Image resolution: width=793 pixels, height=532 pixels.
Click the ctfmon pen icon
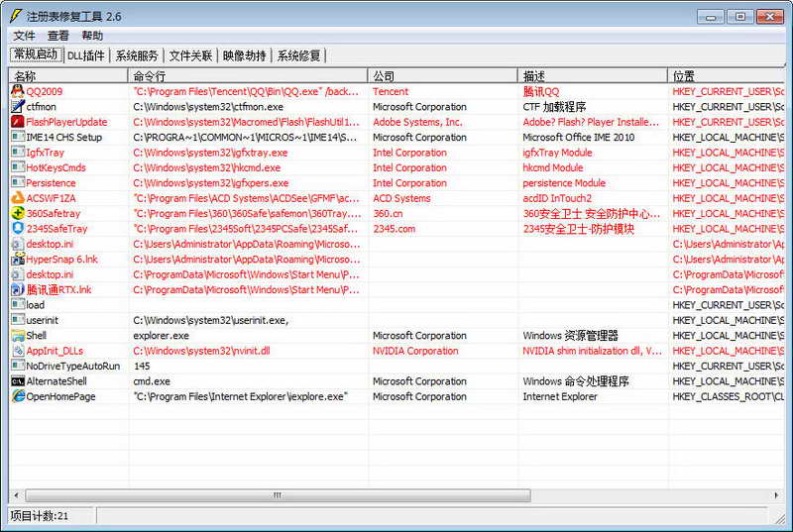click(x=18, y=107)
